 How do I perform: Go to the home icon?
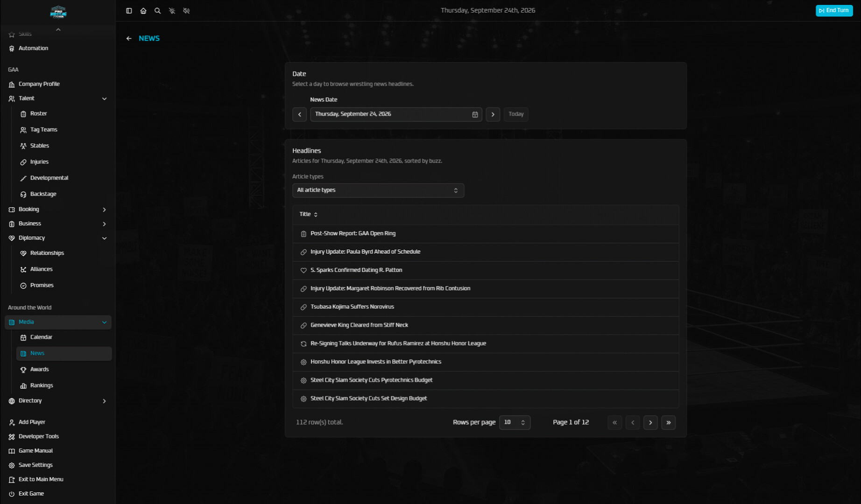143,11
